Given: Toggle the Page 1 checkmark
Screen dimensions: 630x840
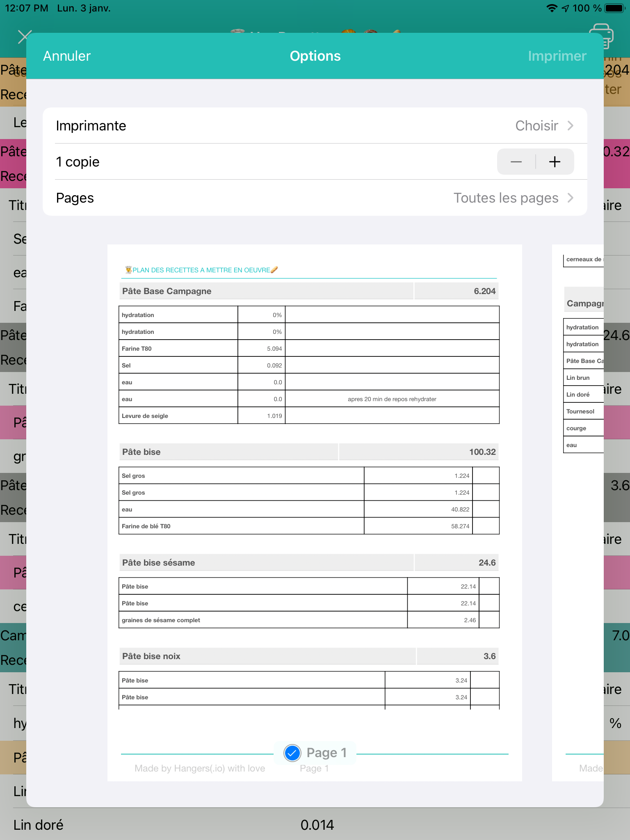Looking at the screenshot, I should [292, 753].
